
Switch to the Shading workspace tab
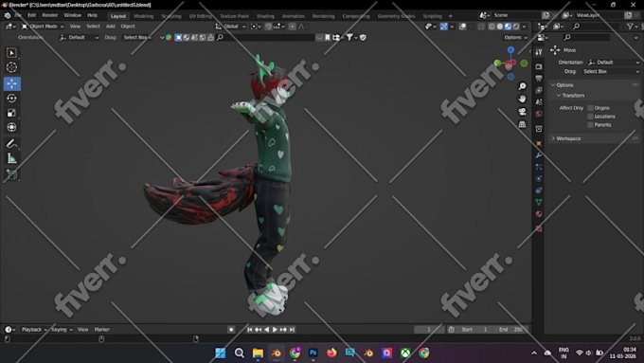coord(265,16)
